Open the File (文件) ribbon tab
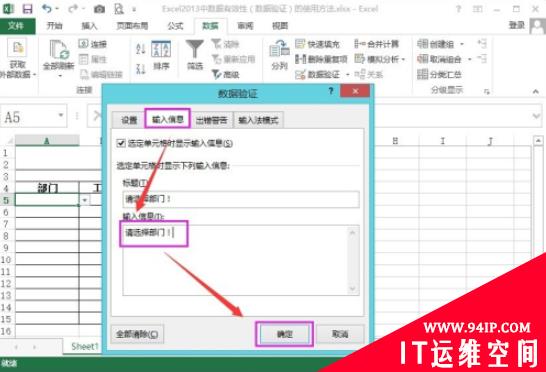The width and height of the screenshot is (546, 372). pos(16,26)
